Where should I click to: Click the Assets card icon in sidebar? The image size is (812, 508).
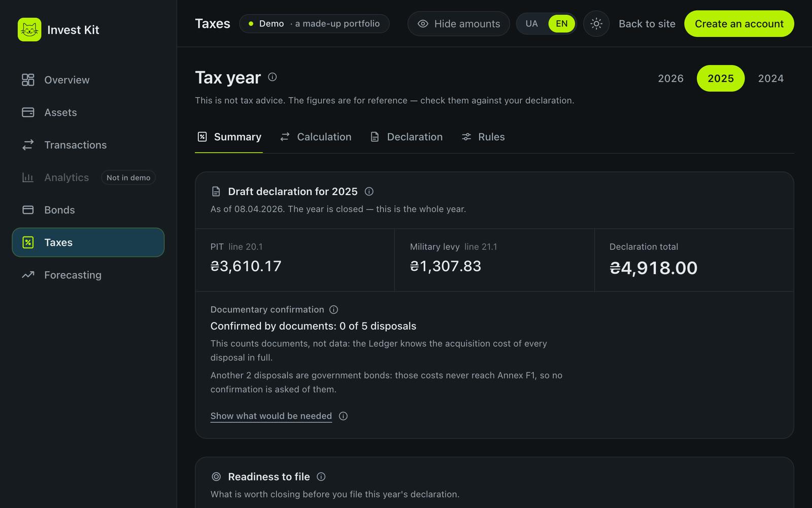point(28,112)
